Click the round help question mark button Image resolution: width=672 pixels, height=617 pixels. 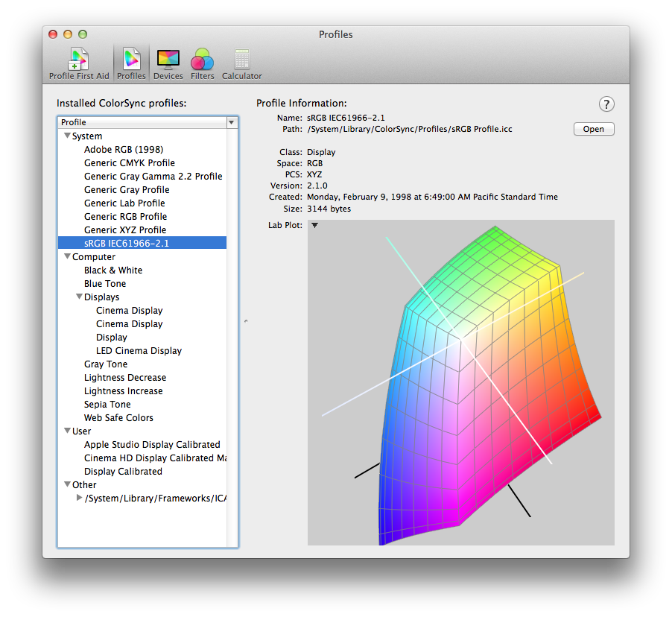click(x=606, y=104)
